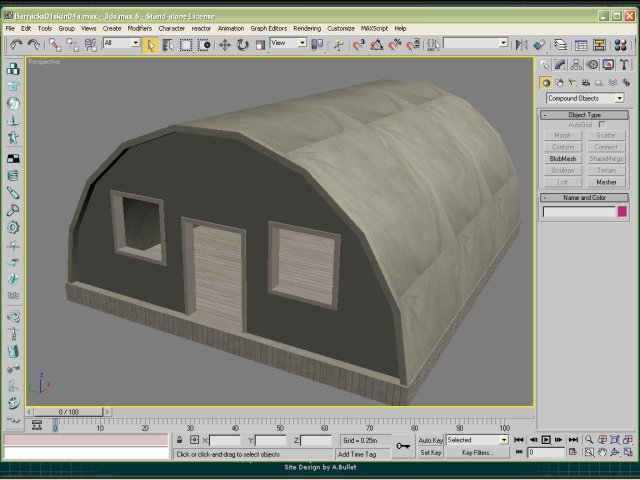Click the Undo arrow in the main toolbar
Image resolution: width=640 pixels, height=480 pixels.
pyautogui.click(x=17, y=44)
